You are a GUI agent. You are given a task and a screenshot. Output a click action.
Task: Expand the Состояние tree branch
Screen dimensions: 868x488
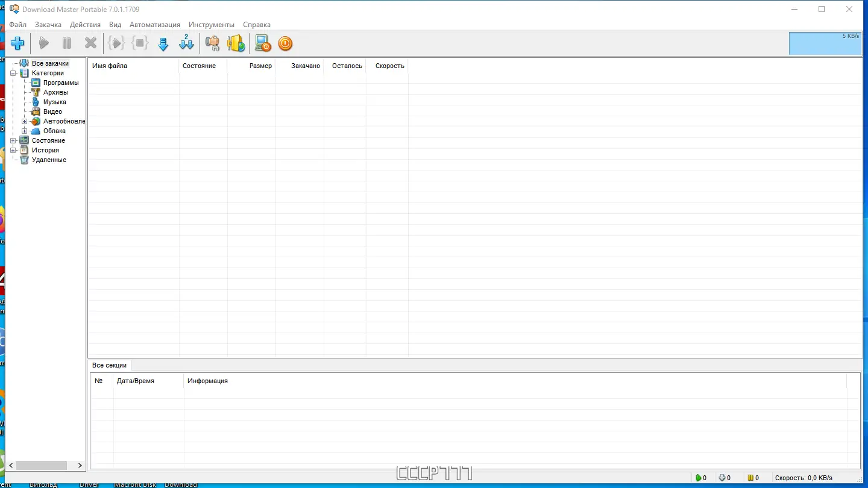point(13,140)
